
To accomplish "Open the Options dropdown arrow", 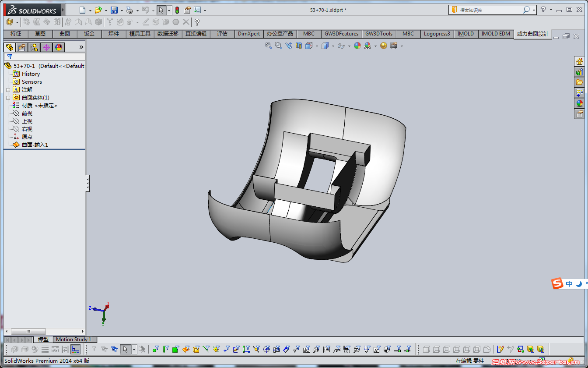I will point(205,11).
